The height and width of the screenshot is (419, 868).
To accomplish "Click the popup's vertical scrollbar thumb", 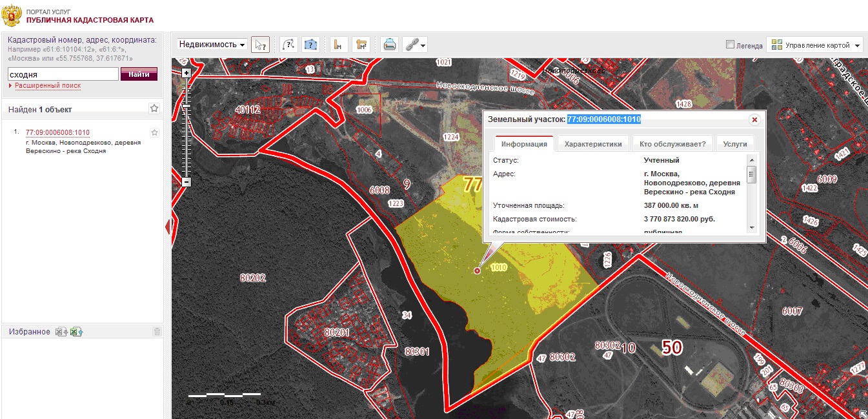I will 751,175.
